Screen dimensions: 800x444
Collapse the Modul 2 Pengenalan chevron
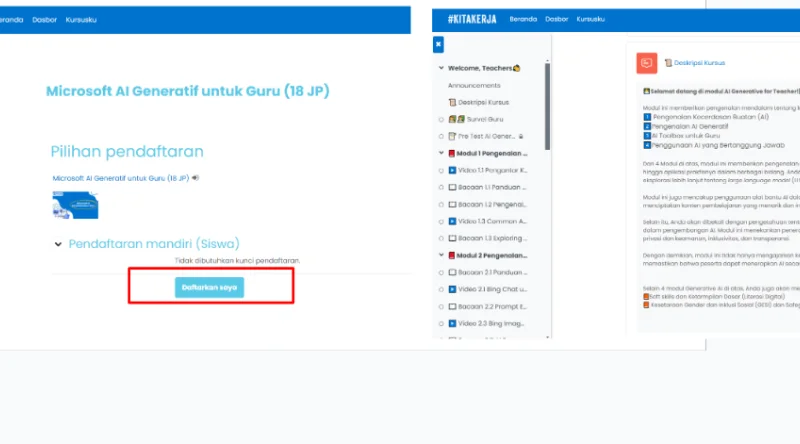[x=441, y=255]
